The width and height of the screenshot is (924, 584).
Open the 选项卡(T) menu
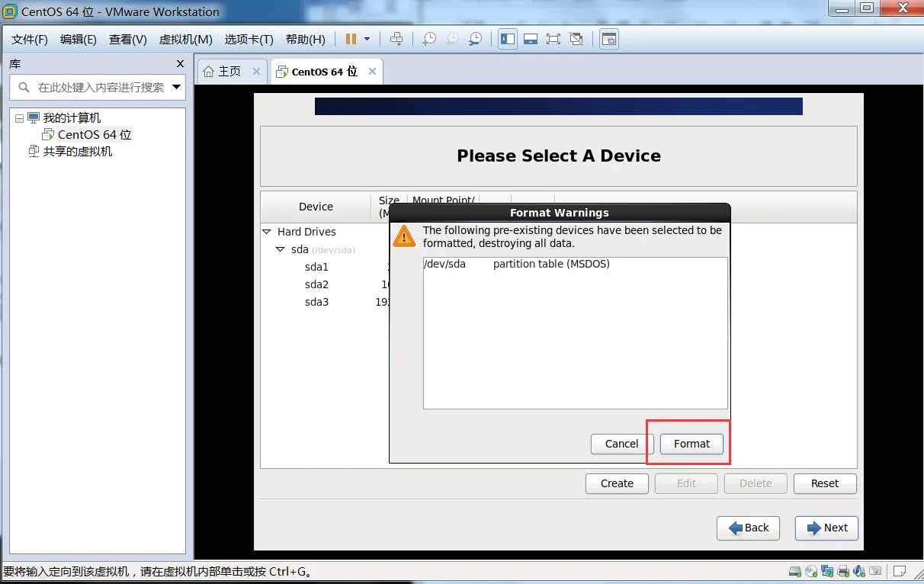249,40
